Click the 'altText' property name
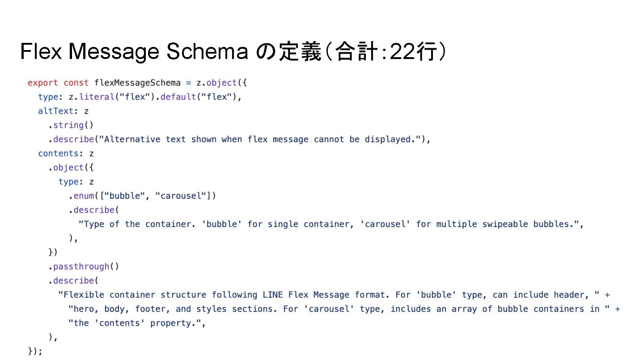The width and height of the screenshot is (644, 362). (55, 111)
